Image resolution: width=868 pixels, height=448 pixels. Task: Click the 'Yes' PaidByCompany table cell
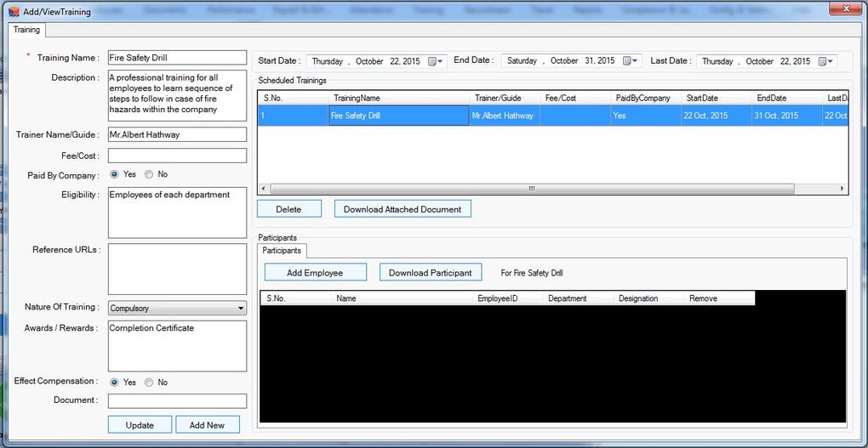(x=646, y=116)
